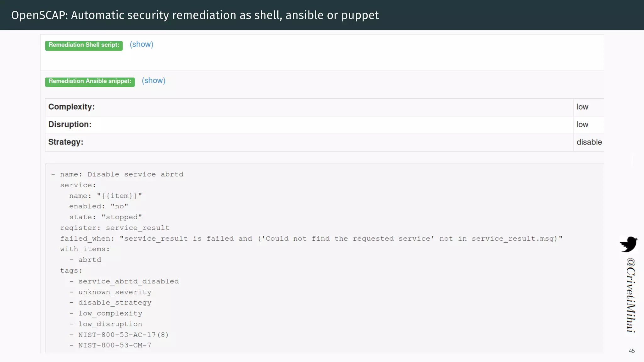Select the Complexity row label
644x362 pixels.
pos(71,107)
